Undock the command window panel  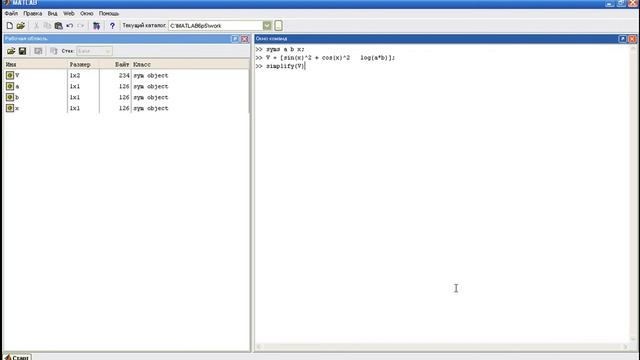622,39
